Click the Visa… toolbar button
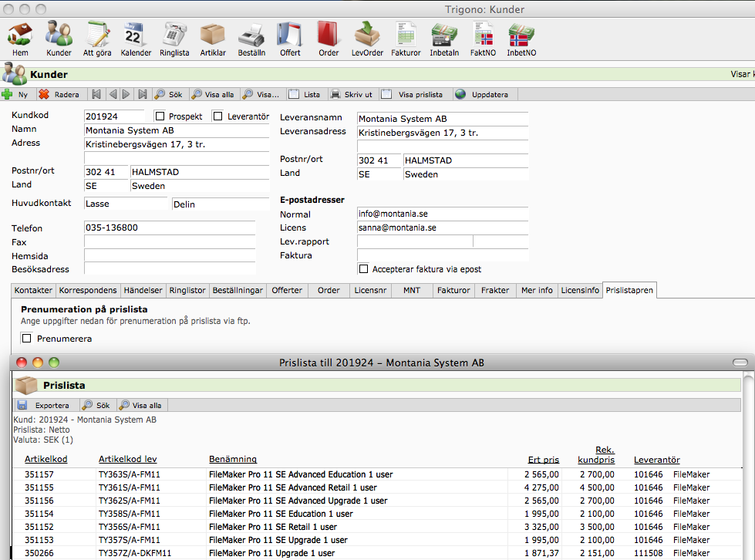Screen dimensions: 755x560 261,94
